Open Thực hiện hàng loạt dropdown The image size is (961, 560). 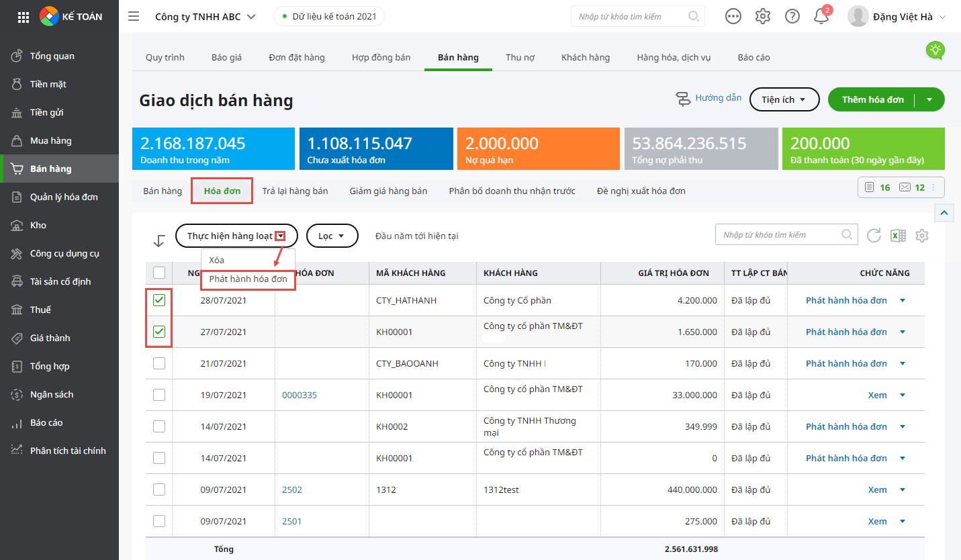(x=236, y=236)
